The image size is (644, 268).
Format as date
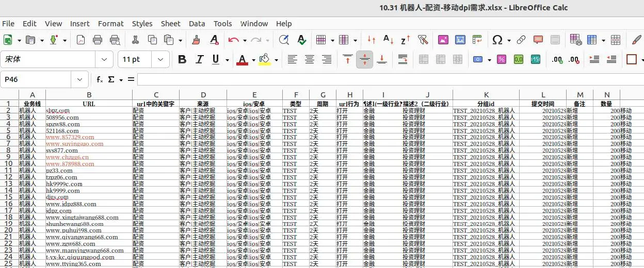(536, 60)
